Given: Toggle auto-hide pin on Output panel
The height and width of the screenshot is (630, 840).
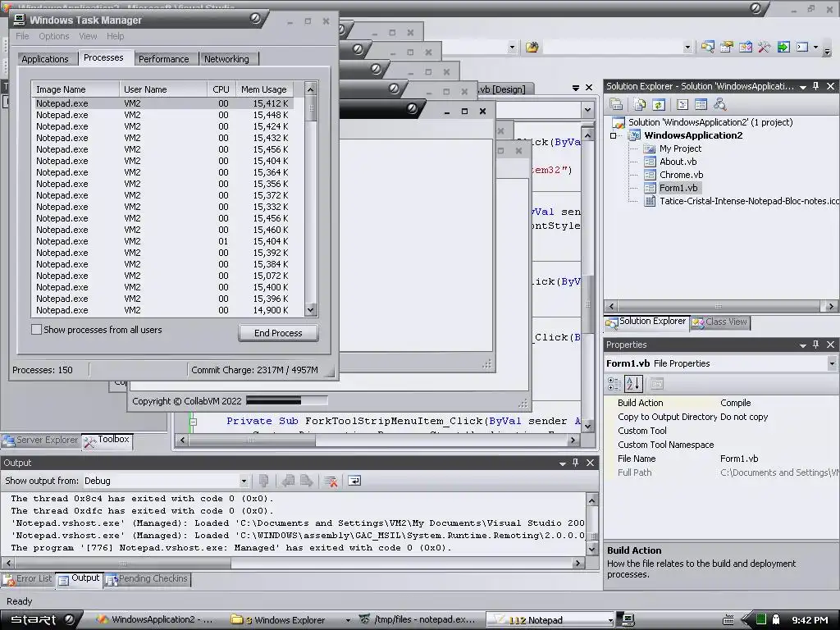Looking at the screenshot, I should click(576, 463).
